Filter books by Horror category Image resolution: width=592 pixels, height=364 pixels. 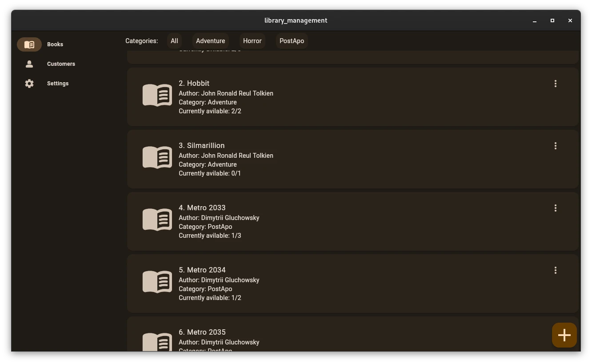[252, 41]
